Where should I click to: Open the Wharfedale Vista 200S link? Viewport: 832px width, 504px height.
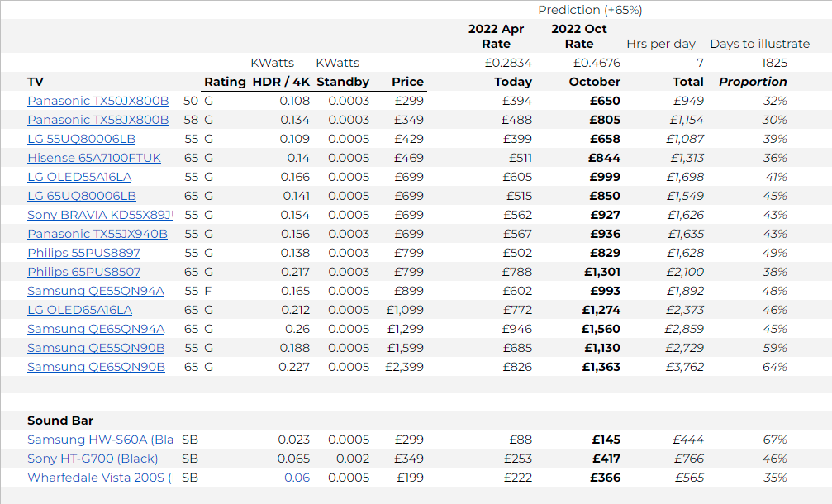click(99, 478)
